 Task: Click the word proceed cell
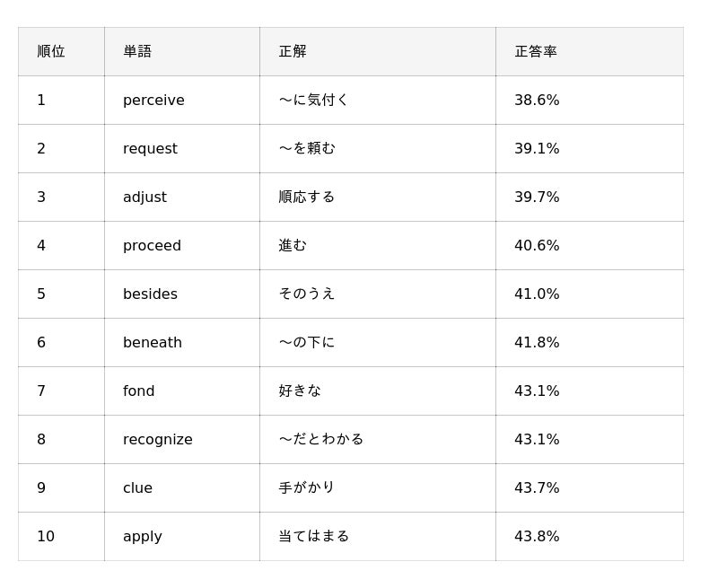[182, 245]
